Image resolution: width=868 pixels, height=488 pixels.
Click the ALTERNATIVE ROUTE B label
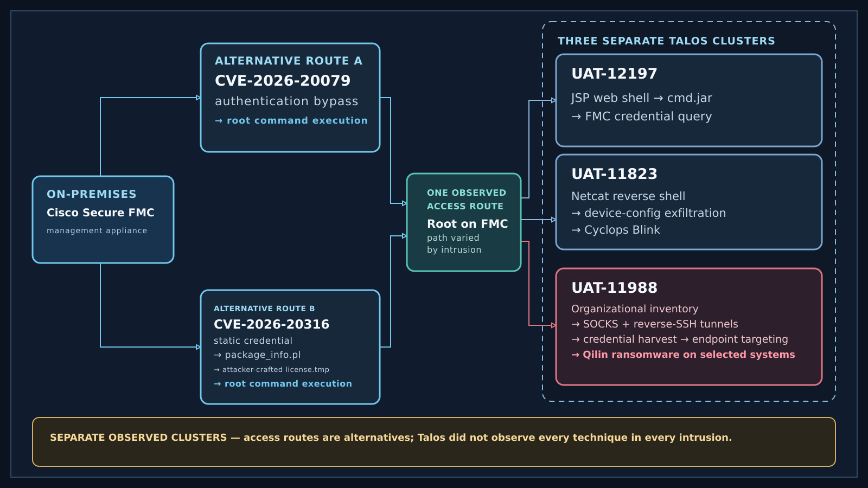pos(264,309)
